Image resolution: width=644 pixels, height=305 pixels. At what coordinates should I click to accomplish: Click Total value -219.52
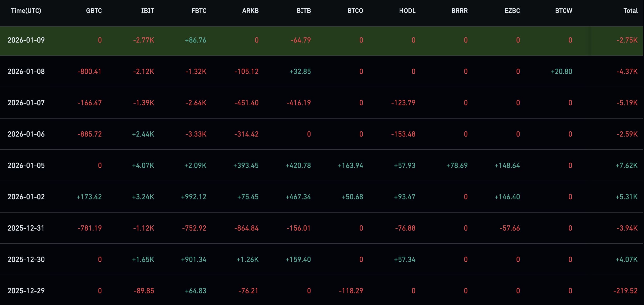625,291
